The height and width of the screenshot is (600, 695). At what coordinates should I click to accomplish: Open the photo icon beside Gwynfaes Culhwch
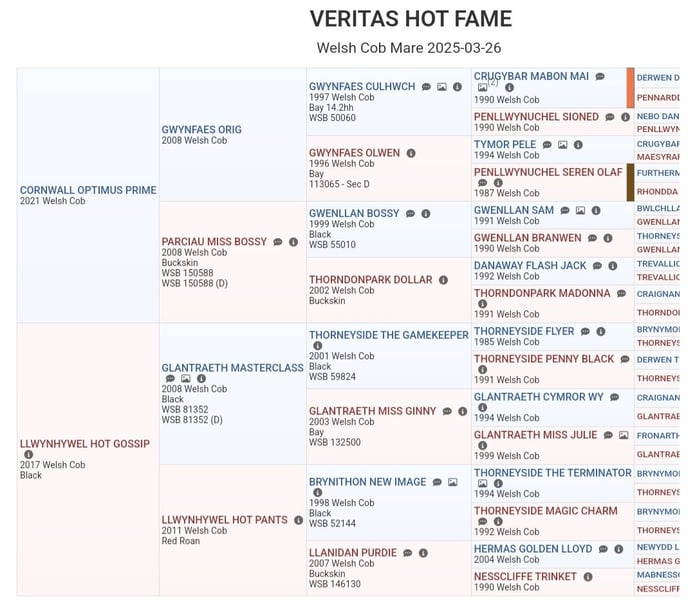tap(442, 87)
